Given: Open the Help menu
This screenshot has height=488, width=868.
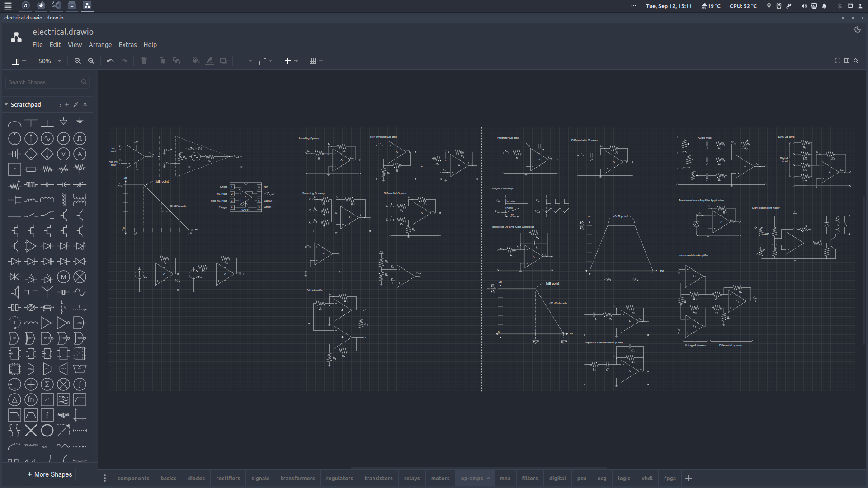Looking at the screenshot, I should coord(150,45).
